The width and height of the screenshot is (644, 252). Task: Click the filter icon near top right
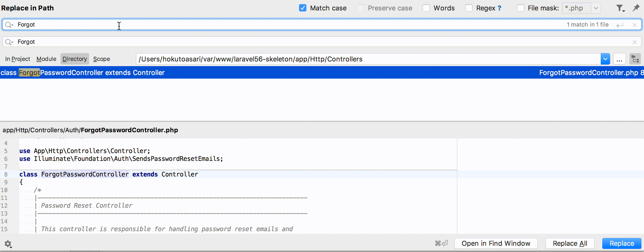(620, 8)
